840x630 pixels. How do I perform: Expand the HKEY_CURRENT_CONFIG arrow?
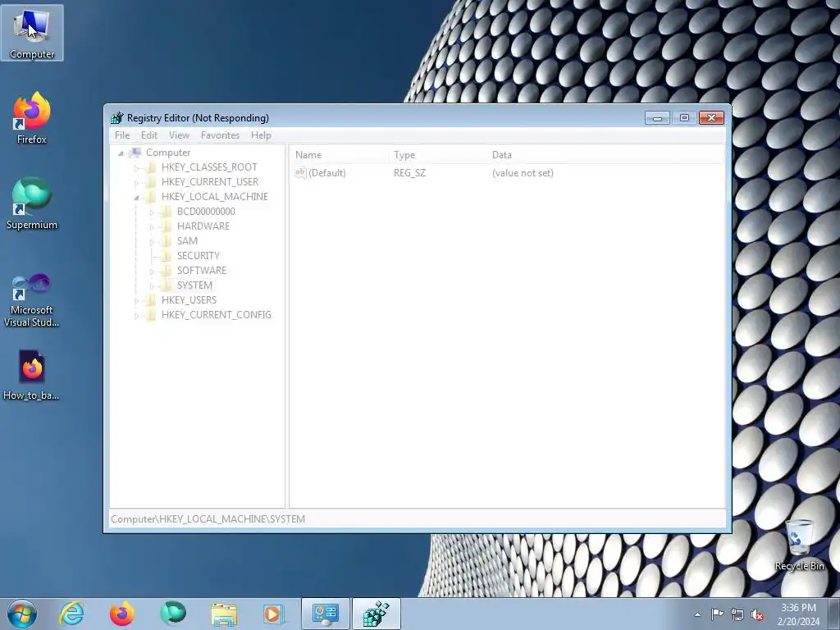137,316
